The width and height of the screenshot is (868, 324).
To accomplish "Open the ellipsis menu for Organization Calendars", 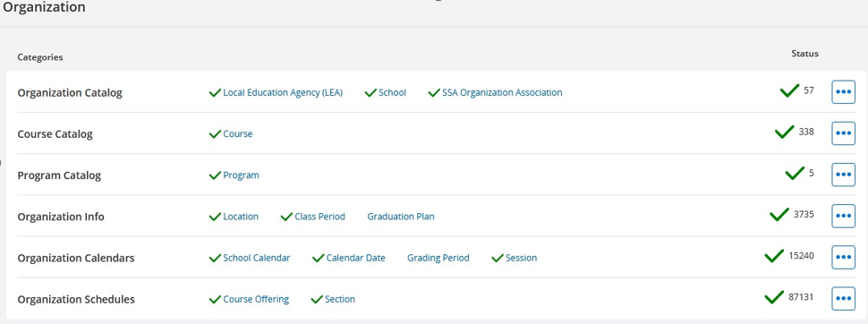I will [843, 258].
